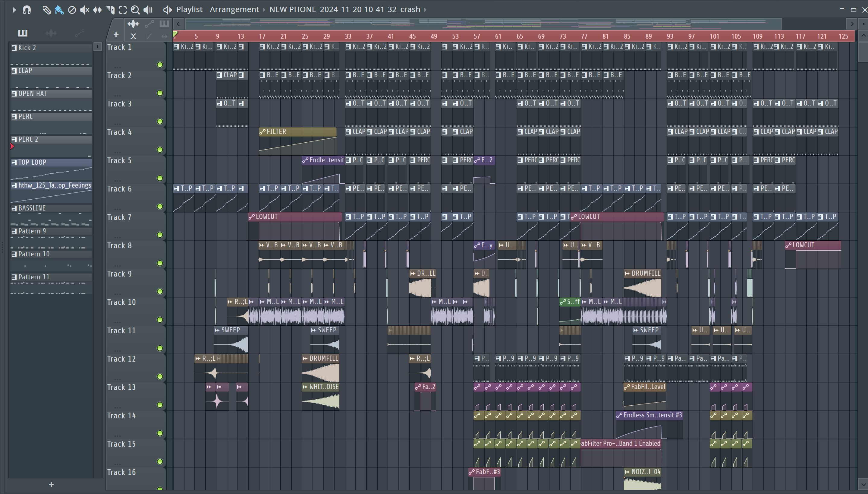Select the Select marquee tool
Image resolution: width=868 pixels, height=494 pixels.
click(123, 10)
